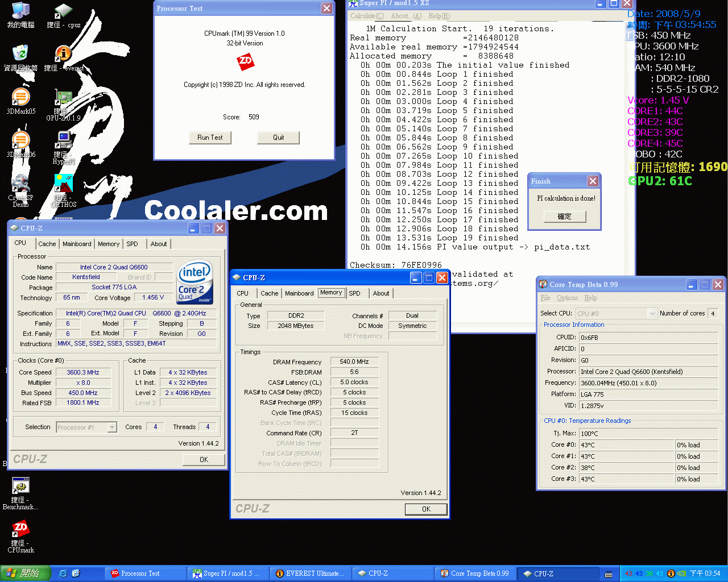Open Mainboard tab in Memory CPU-Z window
Screen dimensions: 728x582
coord(299,293)
